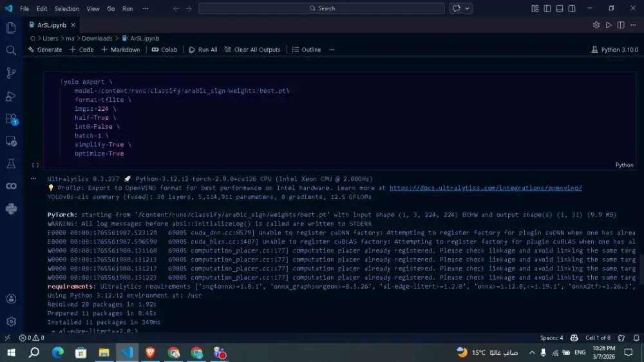
Task: Open Microsoft Edge from taskbar
Action: [58, 352]
